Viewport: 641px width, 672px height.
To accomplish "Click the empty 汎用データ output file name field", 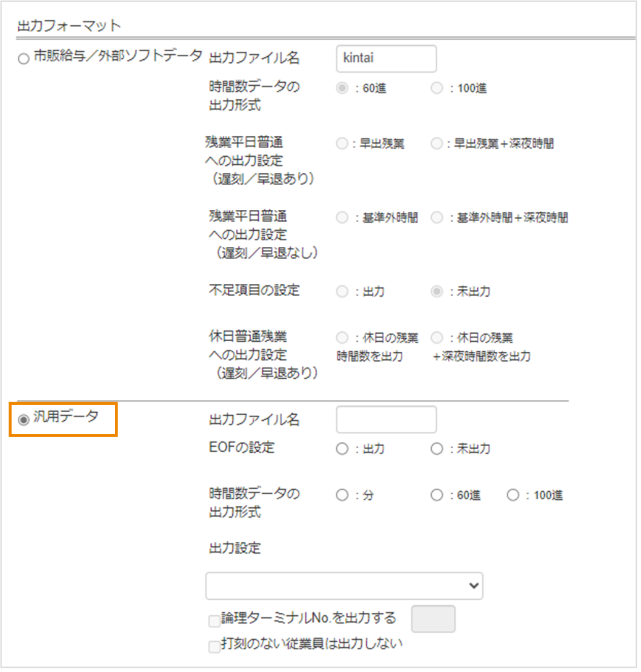I will point(386,420).
